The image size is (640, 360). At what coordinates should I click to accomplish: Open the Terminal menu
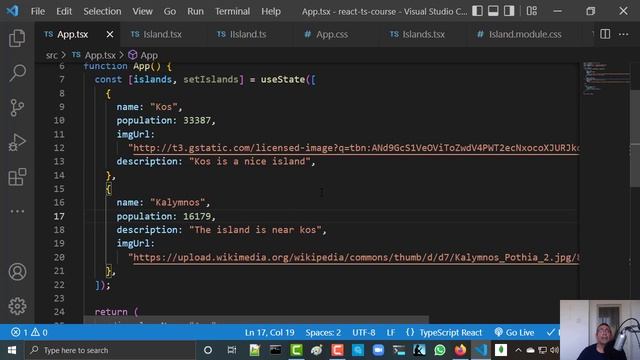point(232,11)
